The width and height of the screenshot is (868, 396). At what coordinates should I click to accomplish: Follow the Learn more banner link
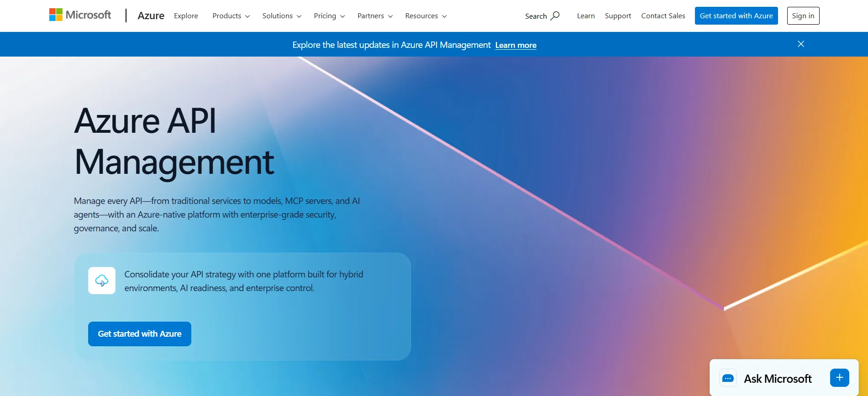(516, 45)
